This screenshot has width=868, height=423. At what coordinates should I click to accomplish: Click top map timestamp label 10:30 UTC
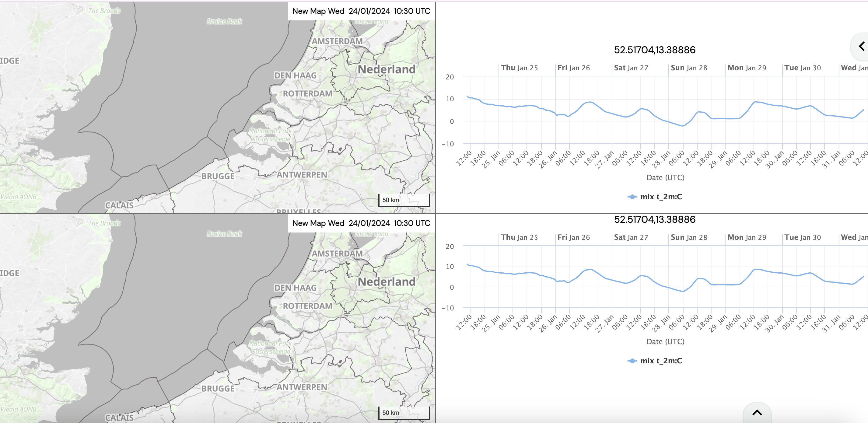pos(412,11)
